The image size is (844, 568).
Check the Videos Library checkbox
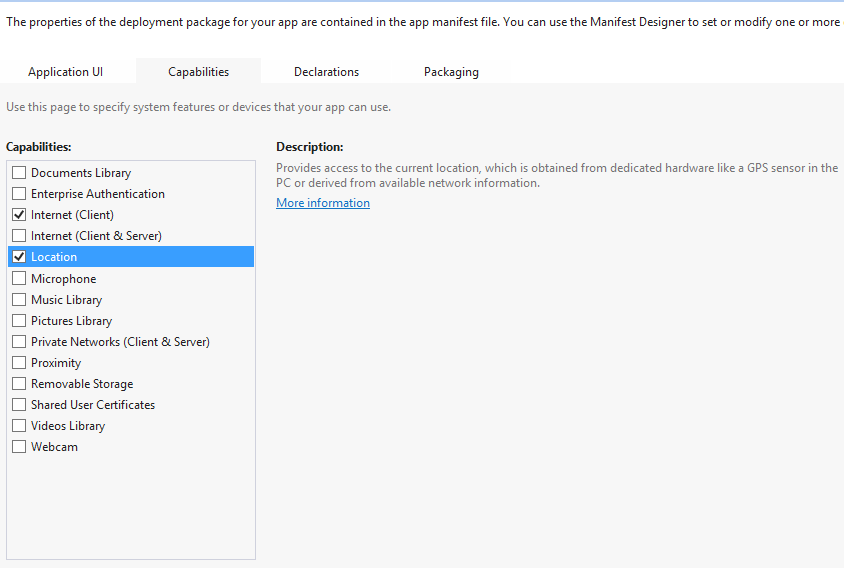[19, 425]
